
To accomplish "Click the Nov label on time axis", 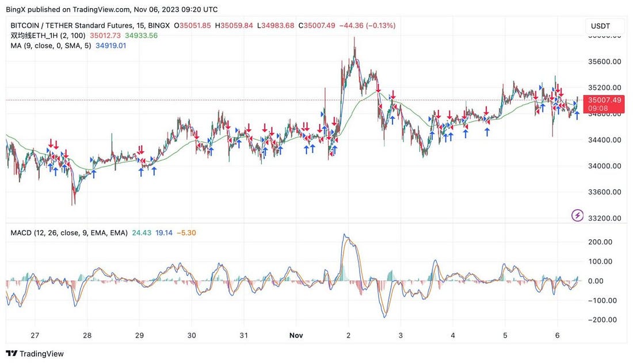I will coord(296,335).
